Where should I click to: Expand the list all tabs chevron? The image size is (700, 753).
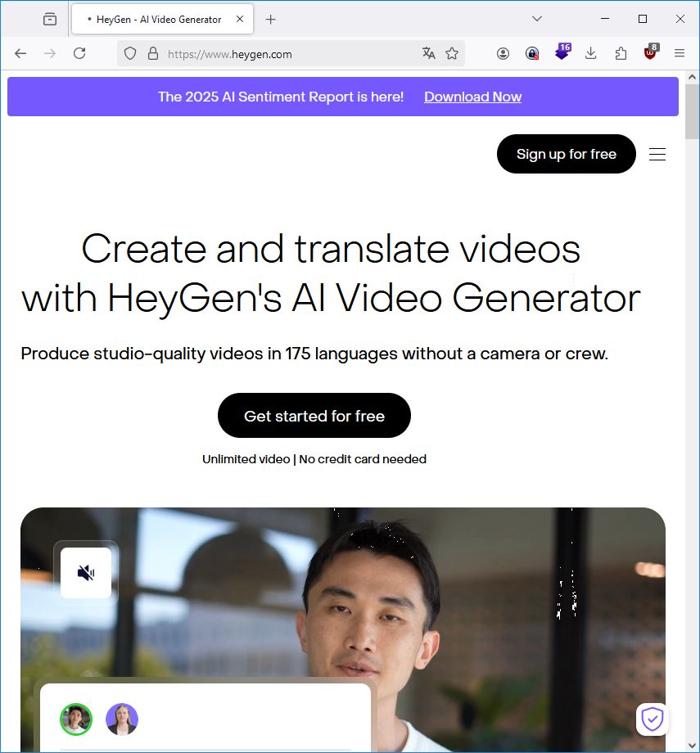[x=537, y=19]
